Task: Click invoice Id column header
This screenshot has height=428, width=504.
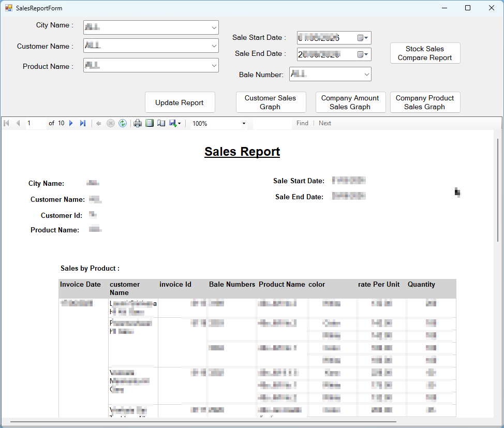Action: [x=175, y=284]
